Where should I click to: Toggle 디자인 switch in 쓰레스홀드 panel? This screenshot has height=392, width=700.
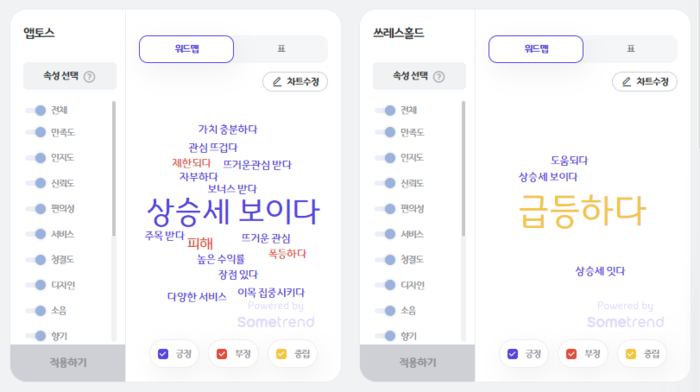pos(385,285)
